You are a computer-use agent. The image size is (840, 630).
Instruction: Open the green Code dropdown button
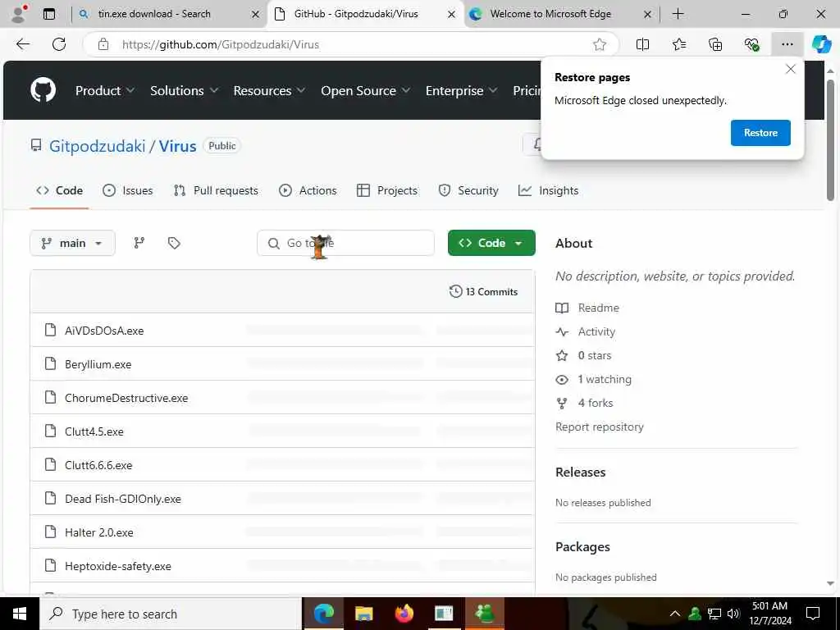point(491,243)
